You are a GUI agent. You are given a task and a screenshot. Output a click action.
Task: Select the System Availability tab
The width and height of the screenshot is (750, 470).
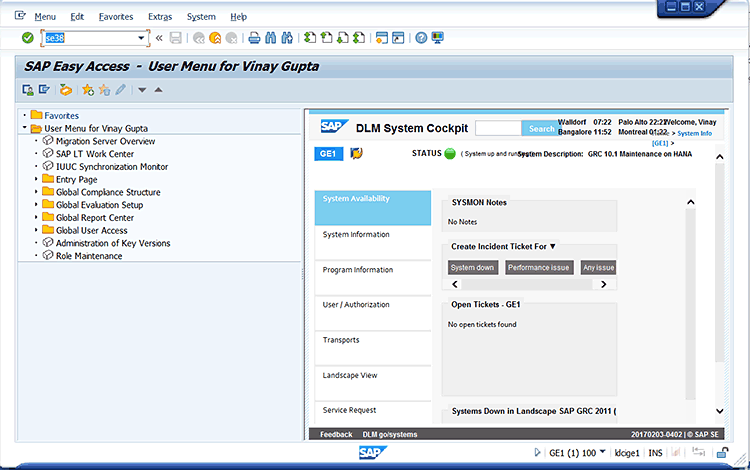tap(373, 208)
